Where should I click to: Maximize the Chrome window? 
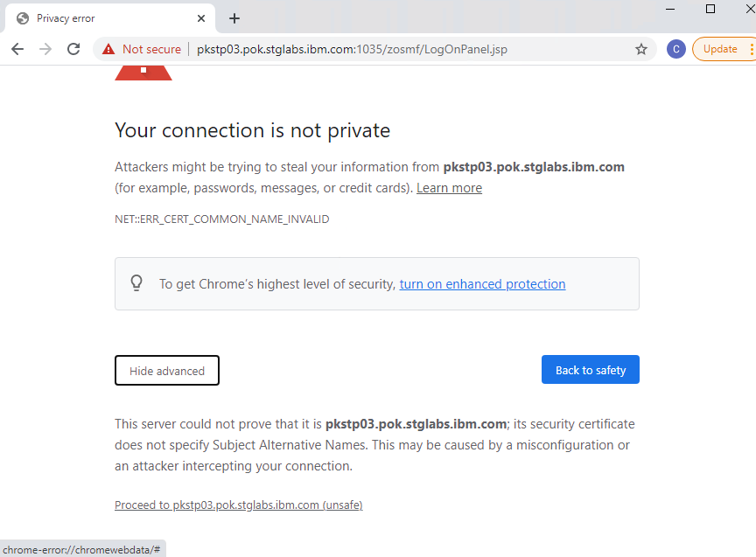pyautogui.click(x=710, y=9)
